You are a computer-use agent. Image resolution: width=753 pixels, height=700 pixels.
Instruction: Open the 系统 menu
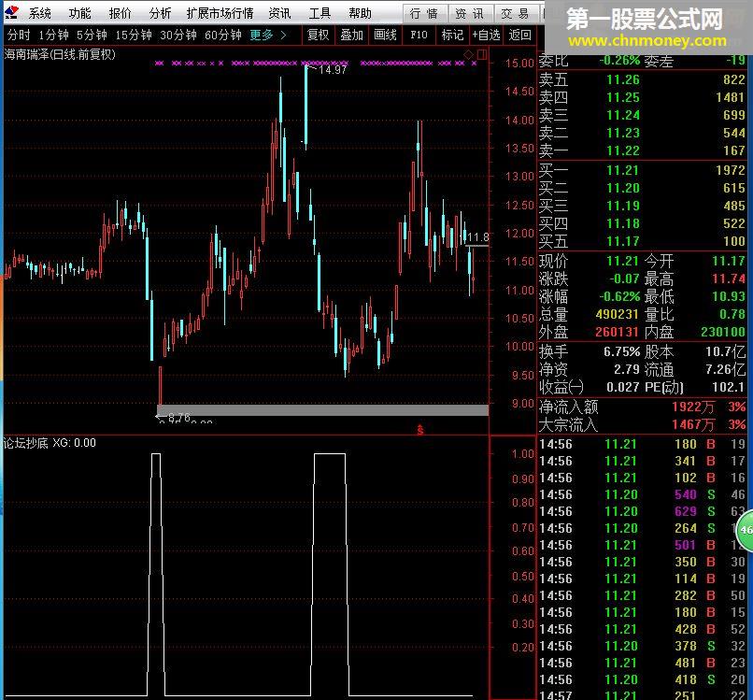40,13
